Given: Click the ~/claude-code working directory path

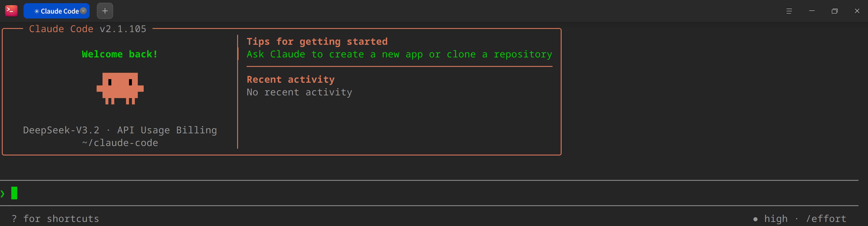Looking at the screenshot, I should [120, 143].
